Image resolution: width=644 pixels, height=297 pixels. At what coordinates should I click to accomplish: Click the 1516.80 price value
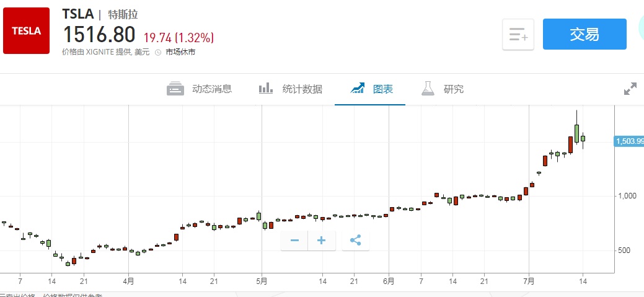pyautogui.click(x=99, y=35)
